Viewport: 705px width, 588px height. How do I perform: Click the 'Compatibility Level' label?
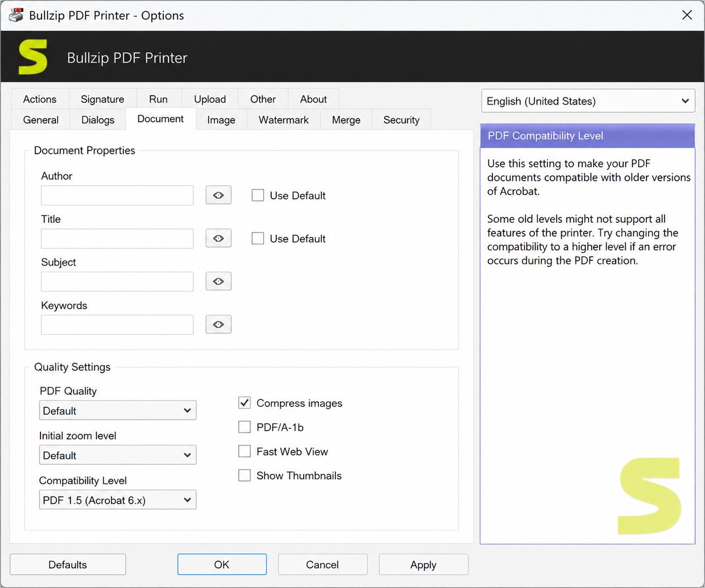coord(83,481)
